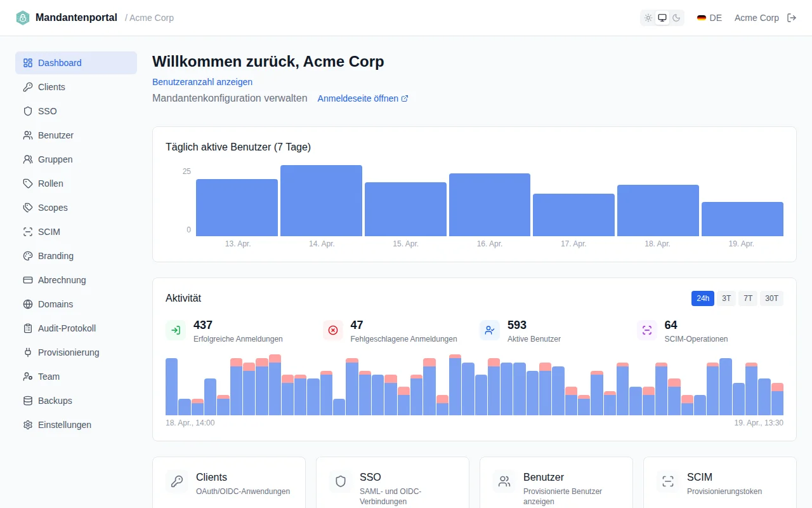The height and width of the screenshot is (508, 812).
Task: Click the Backups database icon in sidebar
Action: click(28, 401)
